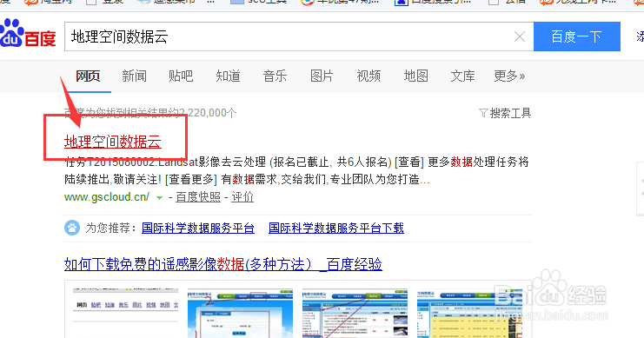The width and height of the screenshot is (644, 338).
Task: Expand the 更多» menu
Action: pyautogui.click(x=509, y=76)
